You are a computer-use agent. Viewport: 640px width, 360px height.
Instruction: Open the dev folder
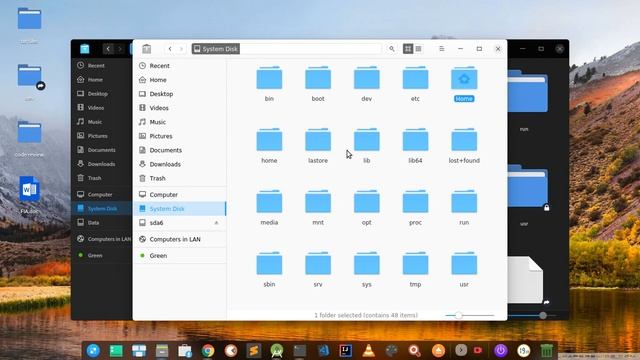(367, 78)
